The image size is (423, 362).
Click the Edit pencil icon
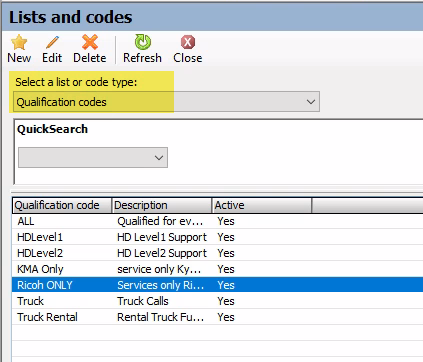pos(52,43)
